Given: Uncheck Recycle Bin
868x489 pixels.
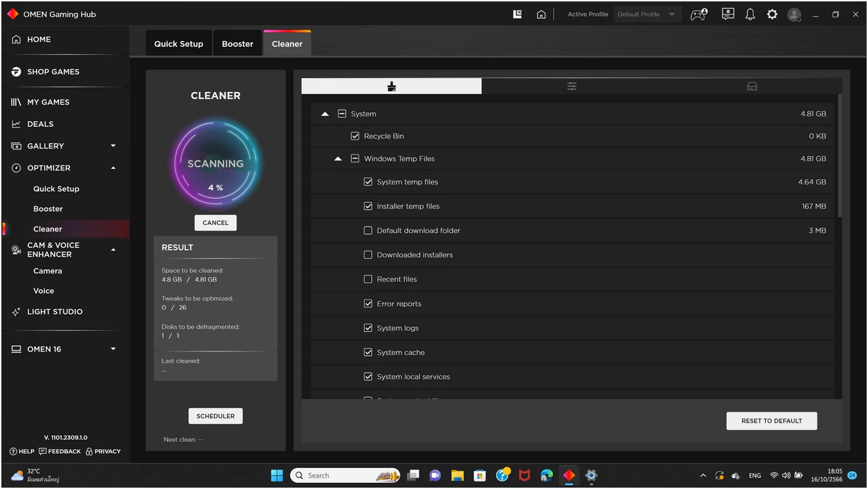Looking at the screenshot, I should (355, 136).
